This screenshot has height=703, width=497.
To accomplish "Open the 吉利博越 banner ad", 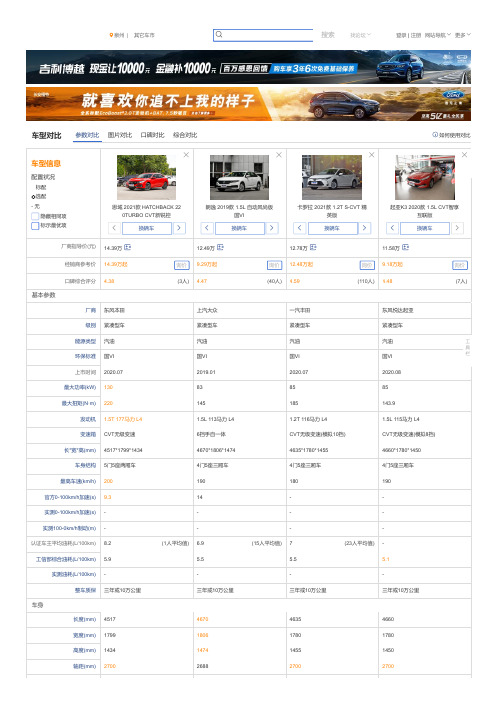I will pos(248,67).
